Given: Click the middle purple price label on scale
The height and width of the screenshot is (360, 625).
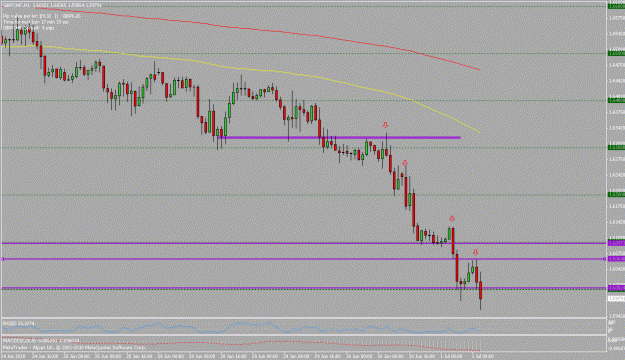Looking at the screenshot, I should pyautogui.click(x=616, y=259).
